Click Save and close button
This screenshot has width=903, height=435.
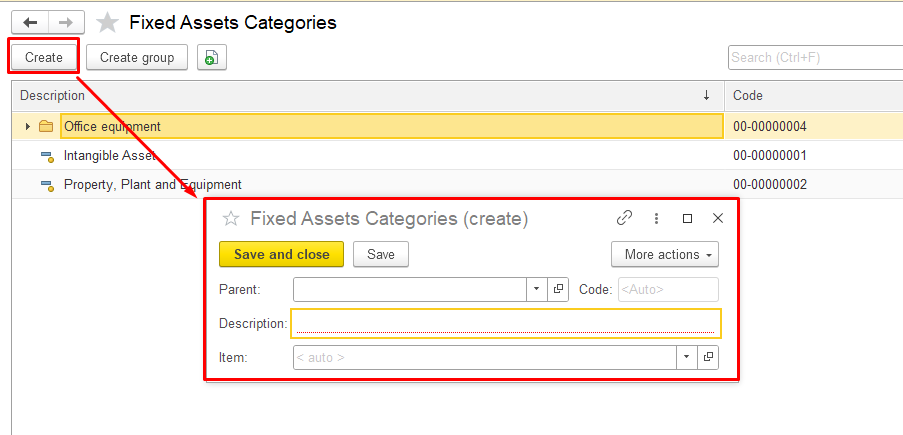tap(281, 254)
